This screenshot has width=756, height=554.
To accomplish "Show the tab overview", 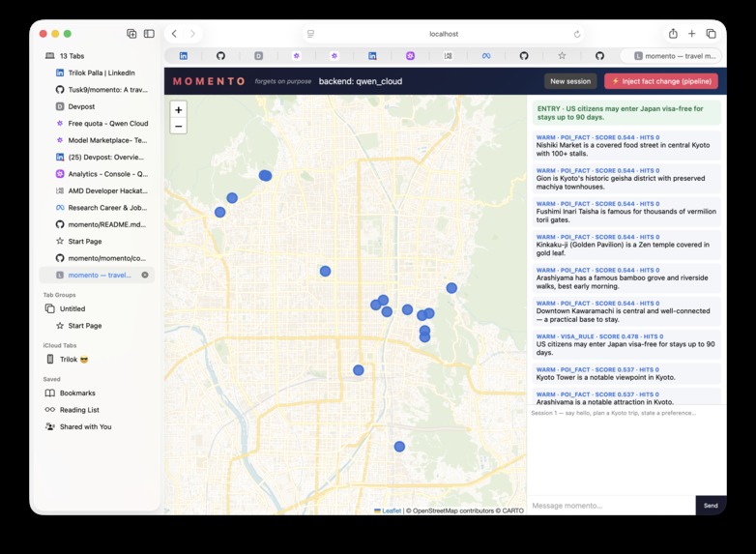I will pos(711,34).
